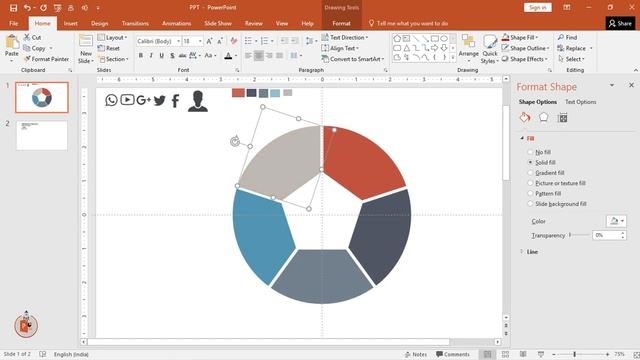
Task: Toggle Italic formatting
Action: [151, 56]
